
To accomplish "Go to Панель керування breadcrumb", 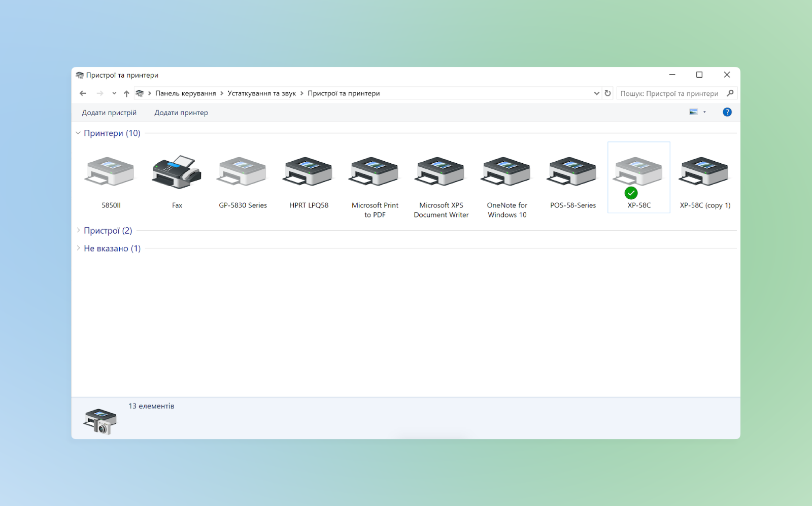I will coord(185,93).
